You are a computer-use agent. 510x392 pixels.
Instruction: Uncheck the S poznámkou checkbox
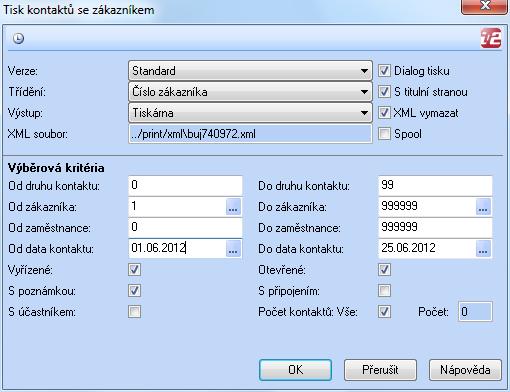(134, 291)
